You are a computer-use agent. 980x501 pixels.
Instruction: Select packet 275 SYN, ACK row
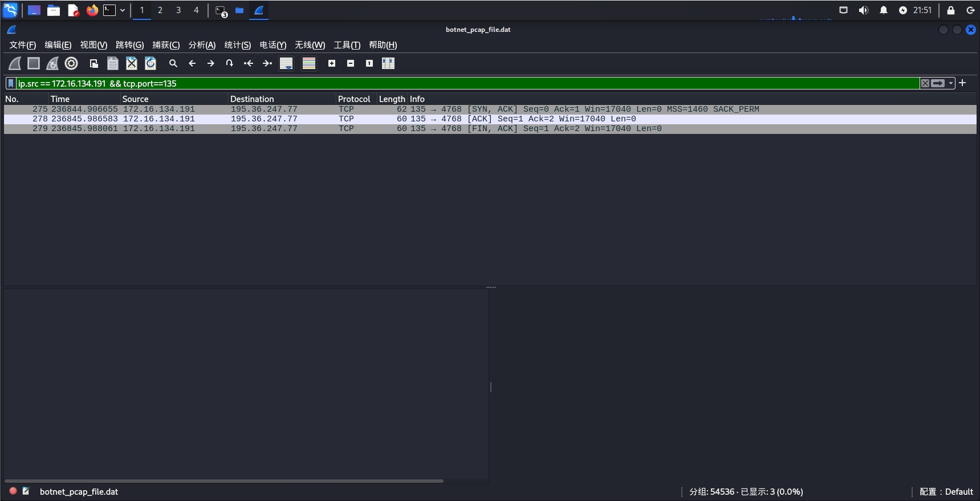coord(490,109)
